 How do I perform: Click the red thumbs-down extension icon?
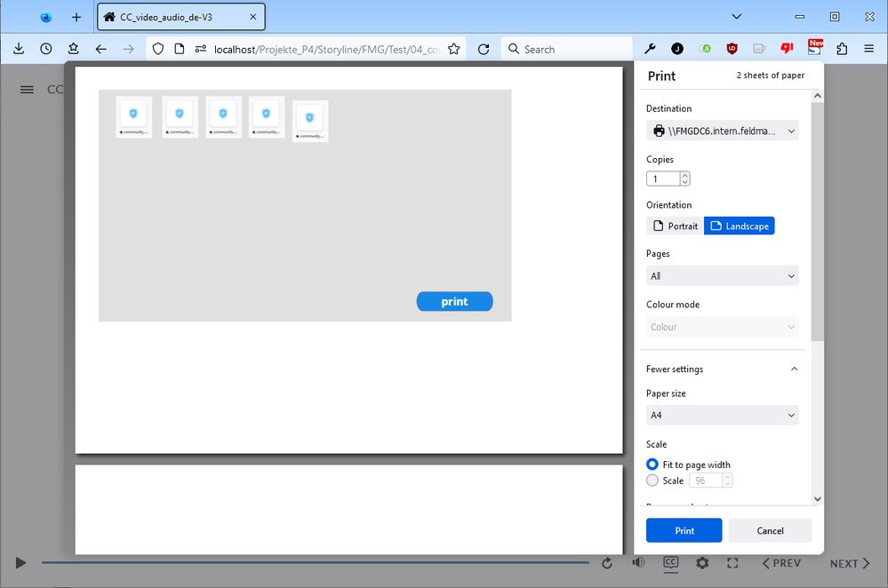[787, 49]
